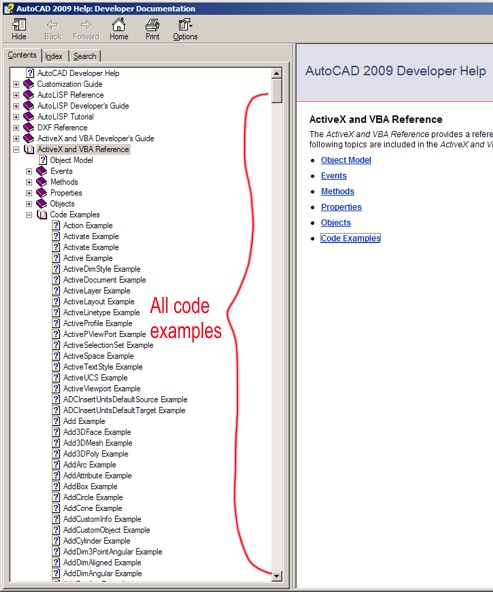Click the Customization Guide book icon

pos(29,84)
